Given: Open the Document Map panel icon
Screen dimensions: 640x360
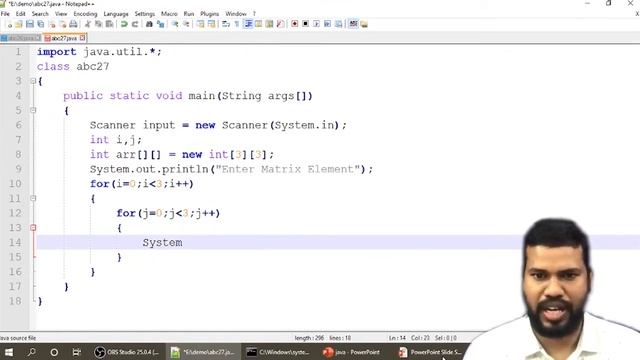Looking at the screenshot, I should (x=269, y=24).
